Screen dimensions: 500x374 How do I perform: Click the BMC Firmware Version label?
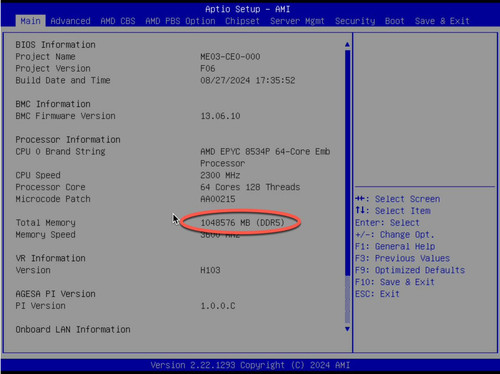click(x=65, y=116)
